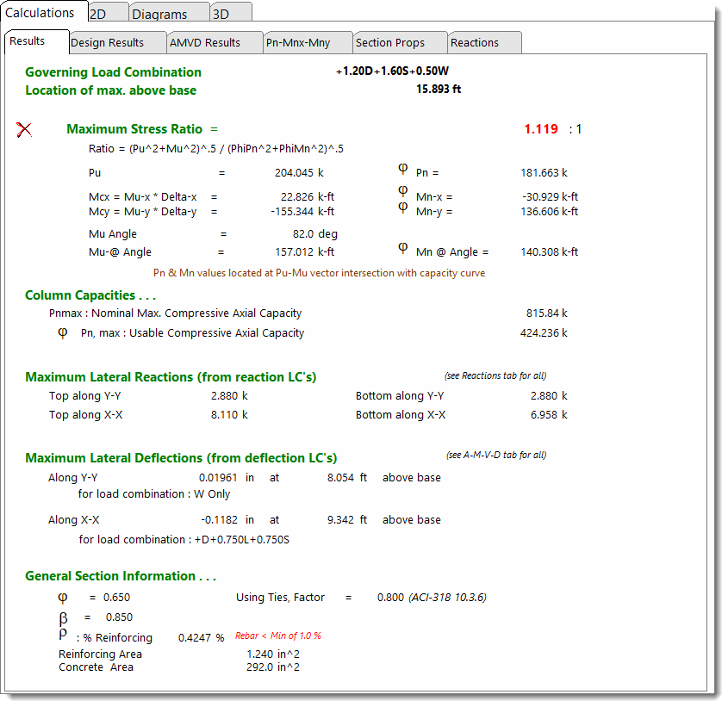Click the governing load combination +1.20D+1.60S+0.50W
The width and height of the screenshot is (728, 707).
393,72
